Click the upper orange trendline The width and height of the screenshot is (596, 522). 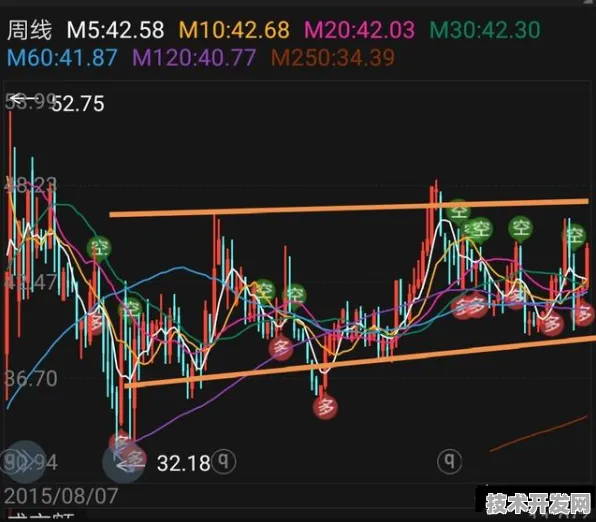pyautogui.click(x=349, y=208)
